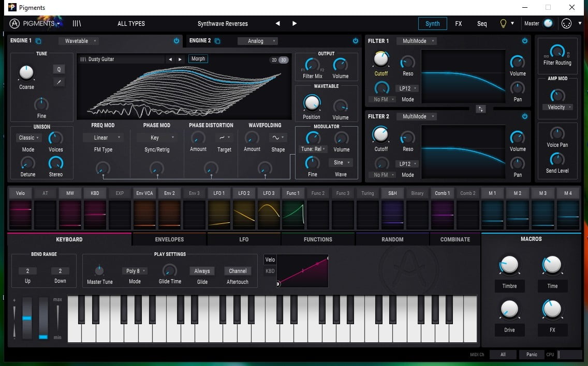The height and width of the screenshot is (366, 588).
Task: Toggle Filter 2 power button
Action: coord(525,116)
